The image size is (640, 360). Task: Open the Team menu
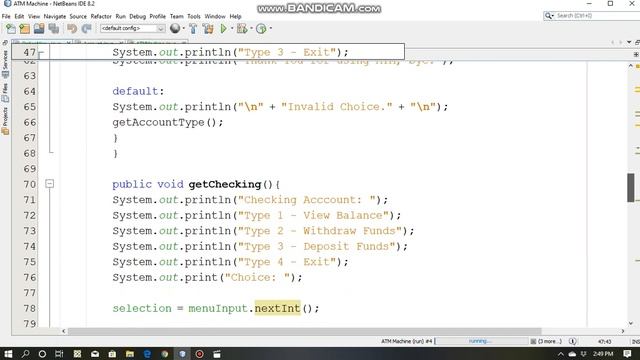[176, 16]
